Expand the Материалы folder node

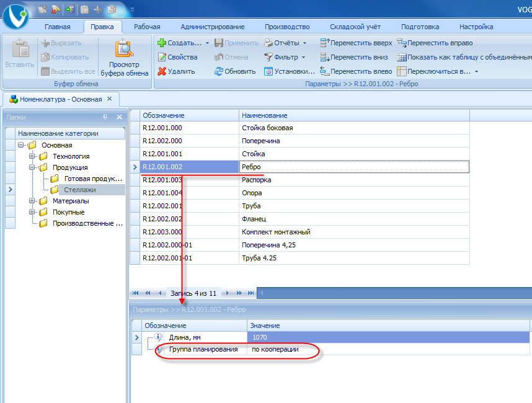32,201
